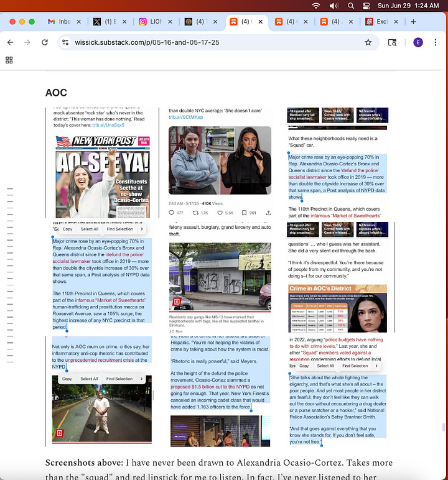The width and height of the screenshot is (448, 480).
Task: Click the Sean Diddy Combs news thumbnail at top
Action: pos(337,115)
